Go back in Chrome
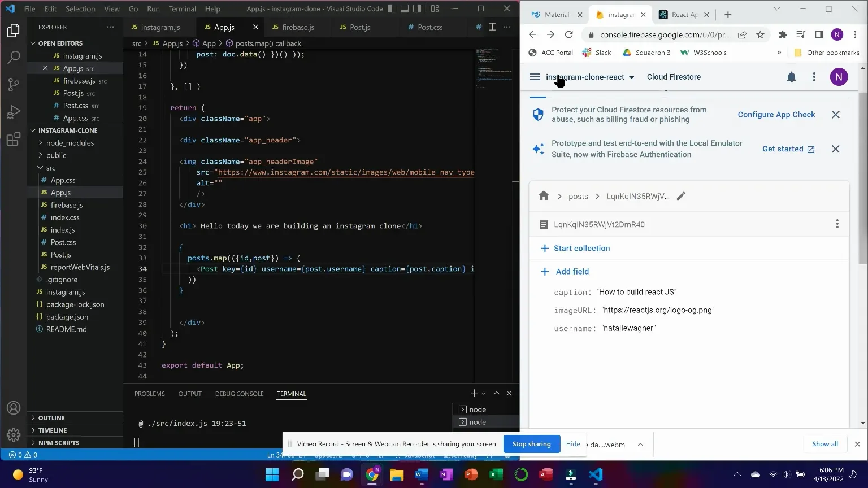The image size is (868, 488). [x=532, y=34]
